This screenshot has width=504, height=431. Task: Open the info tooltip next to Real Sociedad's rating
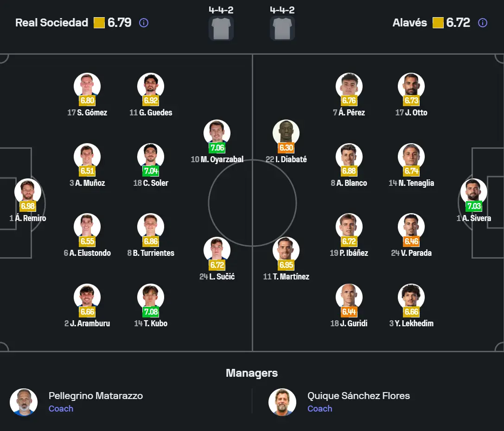tap(144, 22)
